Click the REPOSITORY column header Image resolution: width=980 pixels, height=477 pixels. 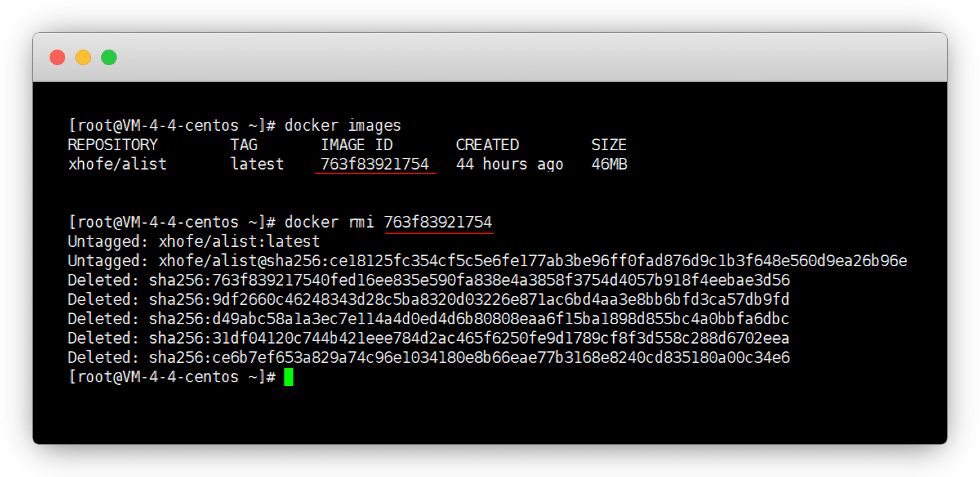(x=113, y=145)
